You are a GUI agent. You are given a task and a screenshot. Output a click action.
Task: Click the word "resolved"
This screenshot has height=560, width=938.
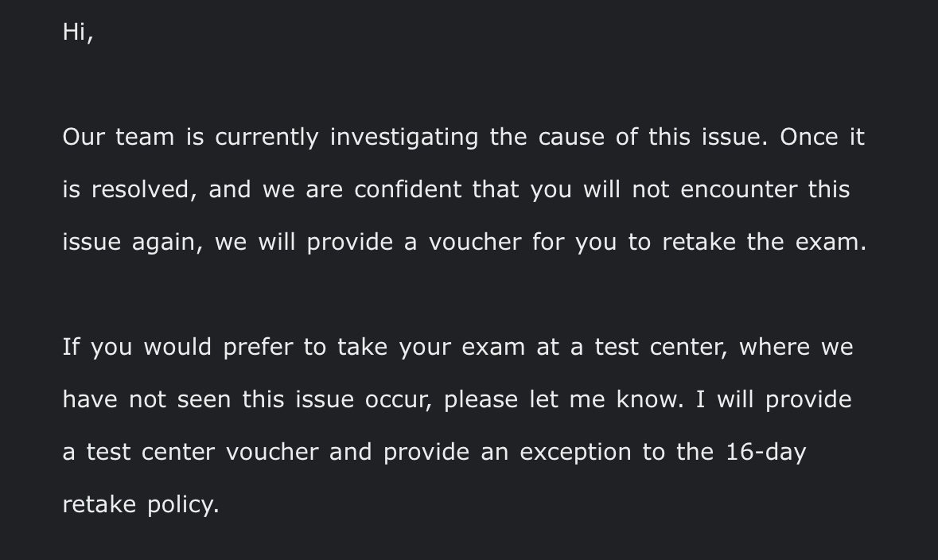pyautogui.click(x=140, y=189)
